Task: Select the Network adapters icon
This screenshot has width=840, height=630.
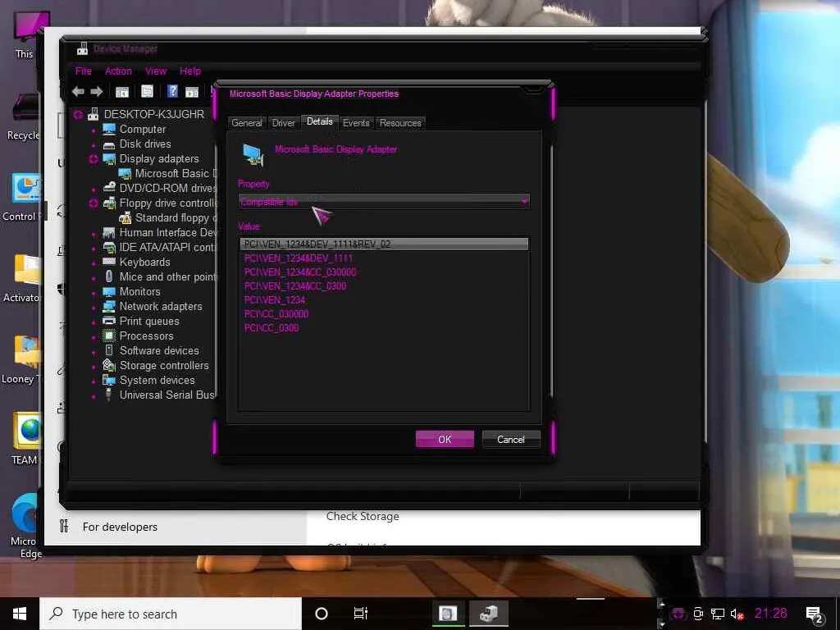Action: (x=109, y=307)
